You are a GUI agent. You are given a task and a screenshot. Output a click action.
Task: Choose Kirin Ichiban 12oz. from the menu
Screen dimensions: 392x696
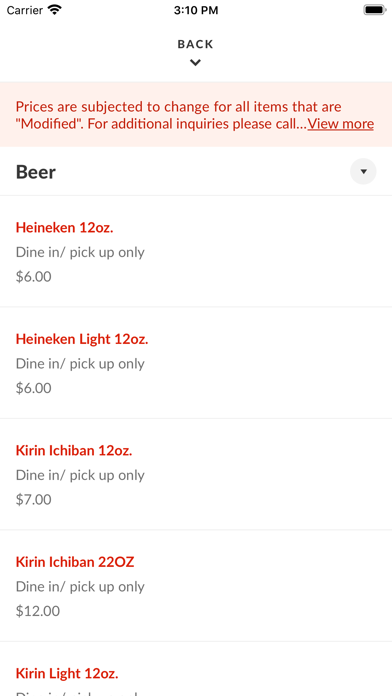(196, 474)
